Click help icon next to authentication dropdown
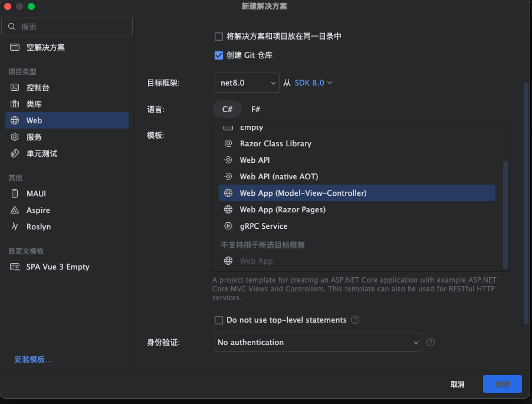 [x=430, y=342]
